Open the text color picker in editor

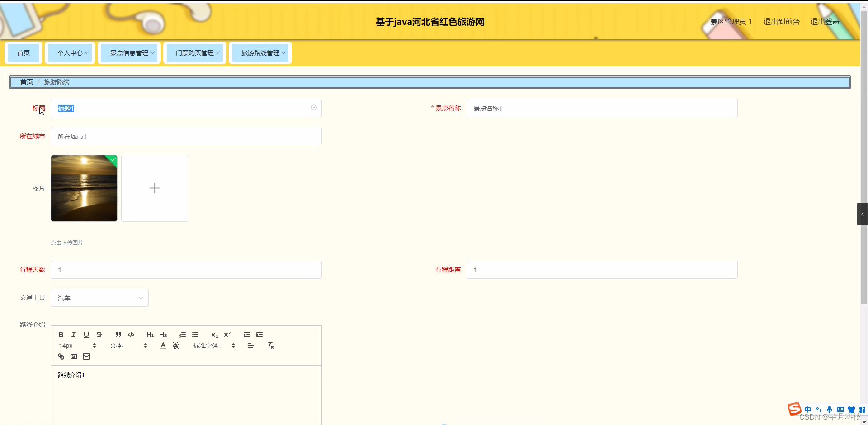(x=163, y=345)
